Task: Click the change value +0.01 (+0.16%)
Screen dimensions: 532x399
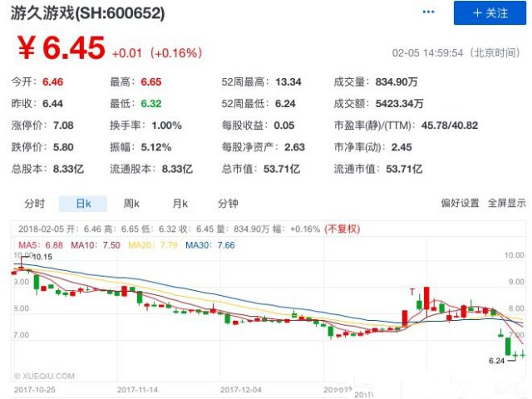Action: point(157,53)
